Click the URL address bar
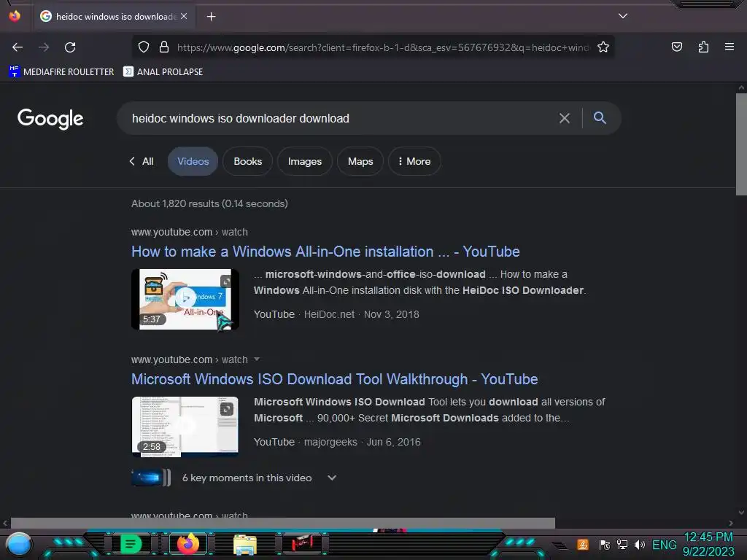Screen dimensions: 747x560 (x=384, y=47)
